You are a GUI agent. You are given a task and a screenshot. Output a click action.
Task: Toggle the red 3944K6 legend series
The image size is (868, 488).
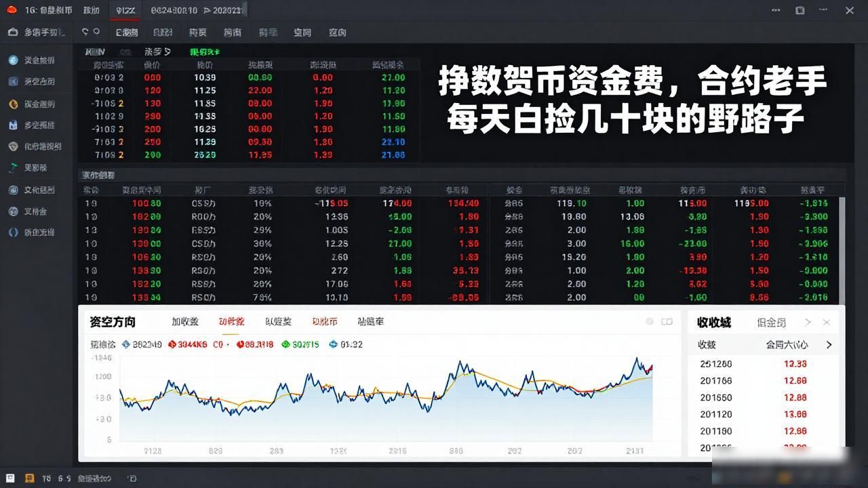187,344
